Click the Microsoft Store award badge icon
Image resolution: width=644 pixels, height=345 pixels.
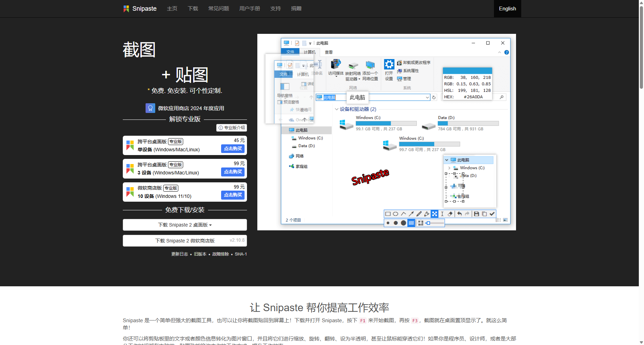(150, 108)
